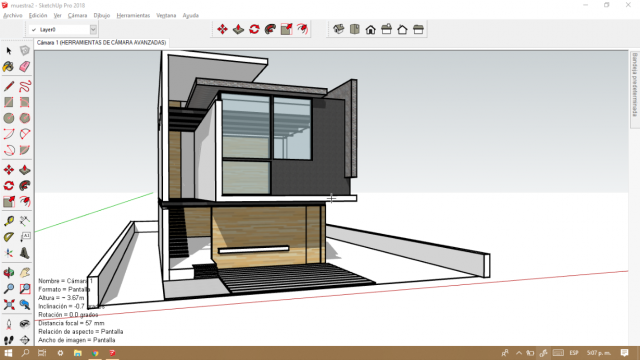The image size is (640, 360).
Task: Select the Axes tool
Action: [9, 253]
